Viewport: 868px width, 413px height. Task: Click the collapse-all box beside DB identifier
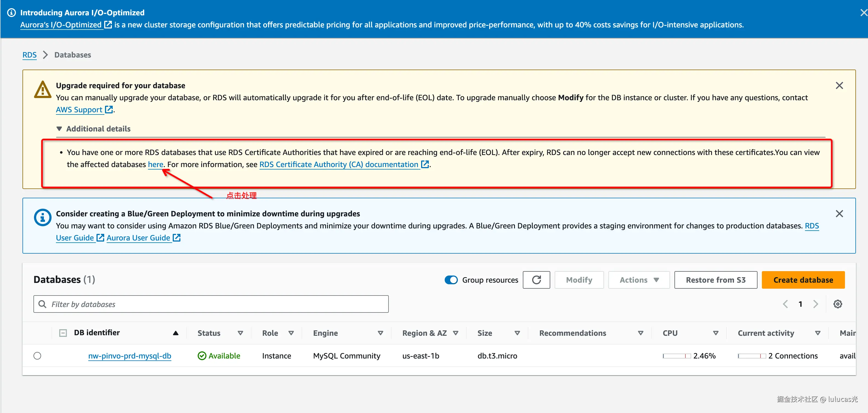63,333
